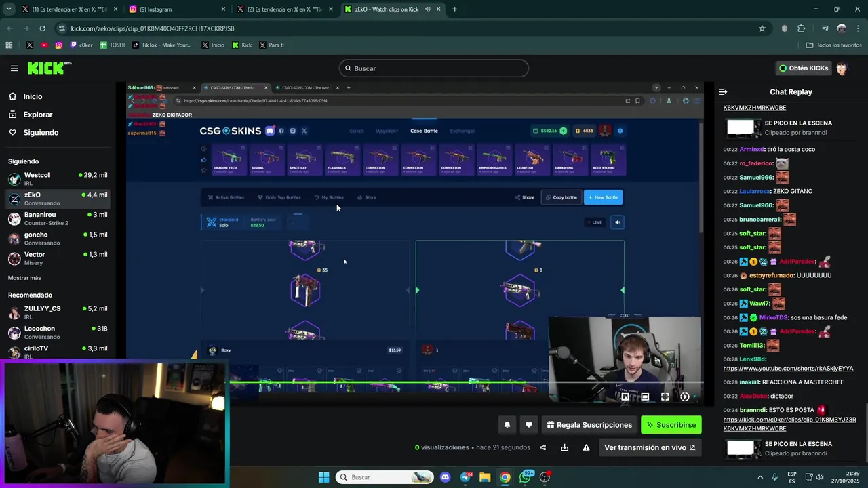Click the Windows taskbar Buscar box
The width and height of the screenshot is (868, 488).
pos(384,477)
